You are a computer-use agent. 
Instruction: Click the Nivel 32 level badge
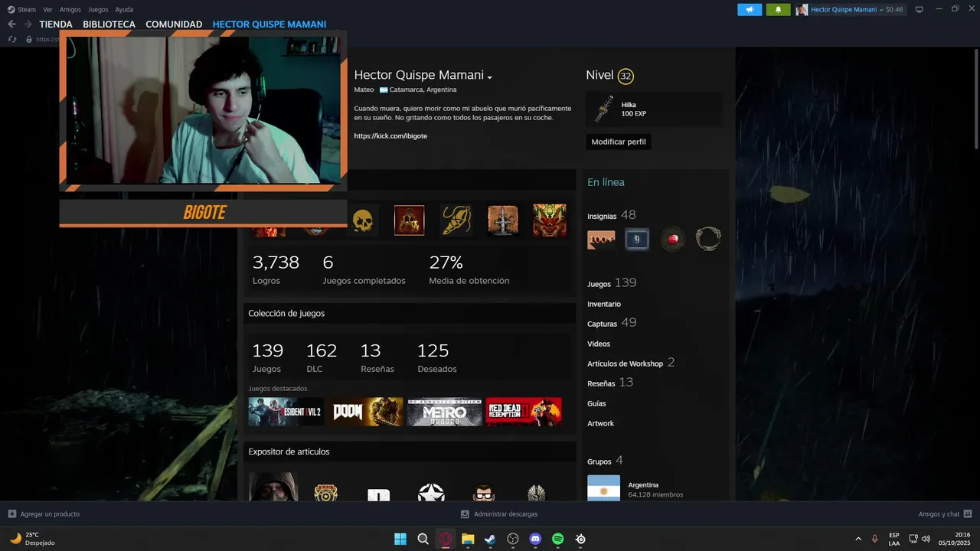626,76
